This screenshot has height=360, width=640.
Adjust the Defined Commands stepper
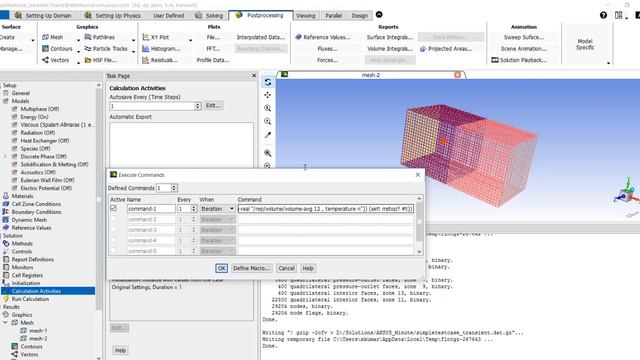174,188
